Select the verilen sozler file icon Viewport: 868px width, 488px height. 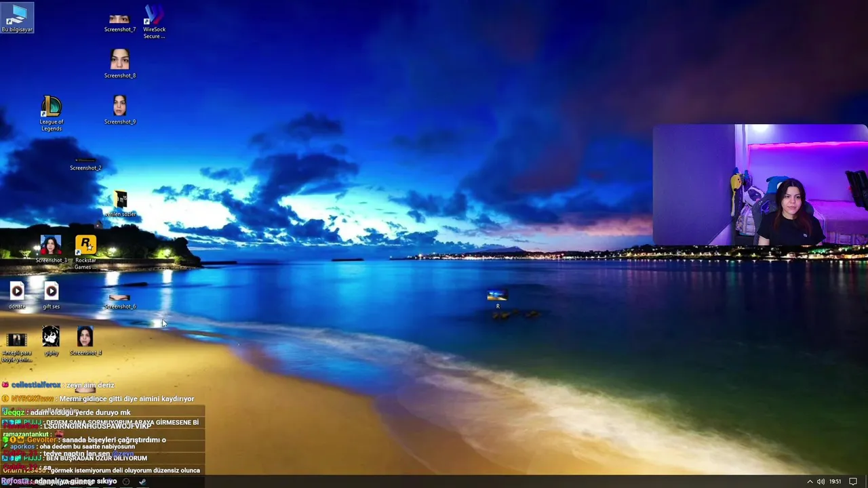click(120, 204)
